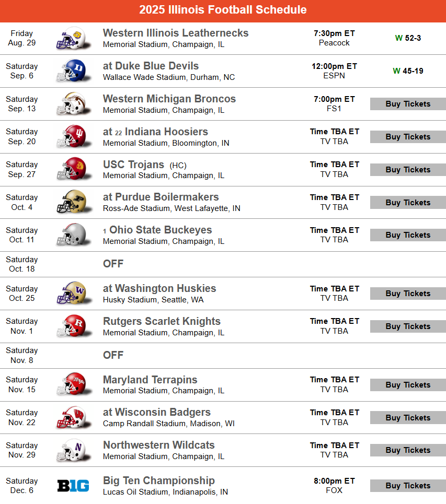This screenshot has height=504, width=446.
Task: Buy tickets for the USC Trojans game
Action: click(408, 169)
